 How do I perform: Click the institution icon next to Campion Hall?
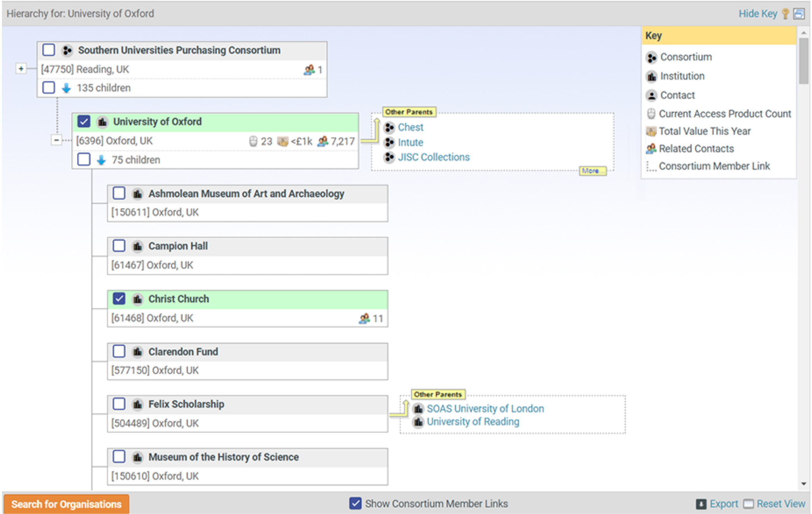[137, 246]
